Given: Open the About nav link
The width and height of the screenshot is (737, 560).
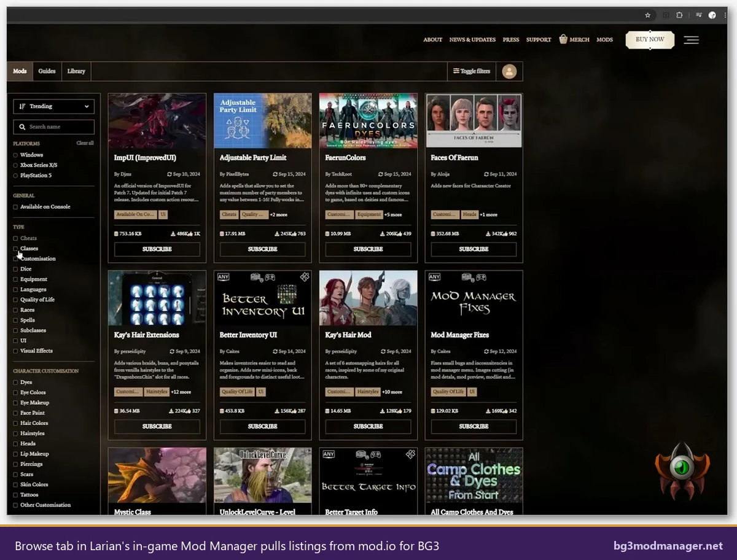Looking at the screenshot, I should [432, 40].
